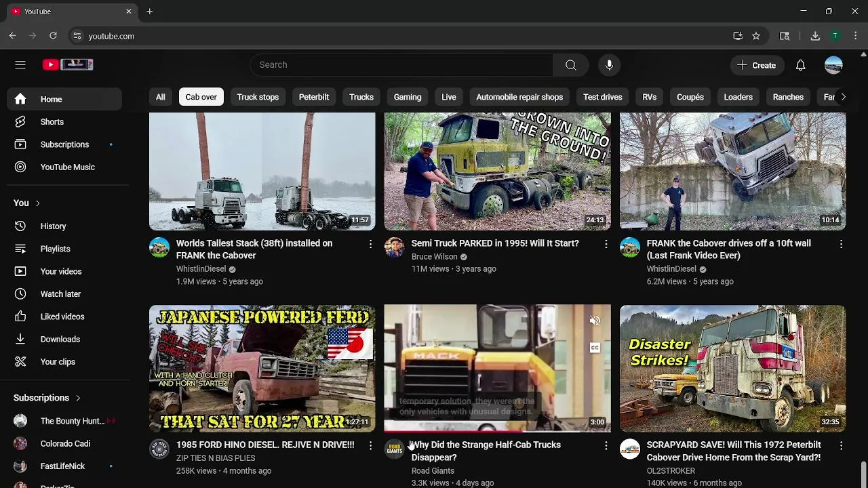Open options menu for FRANK drives off wall video
868x488 pixels.
coord(841,243)
